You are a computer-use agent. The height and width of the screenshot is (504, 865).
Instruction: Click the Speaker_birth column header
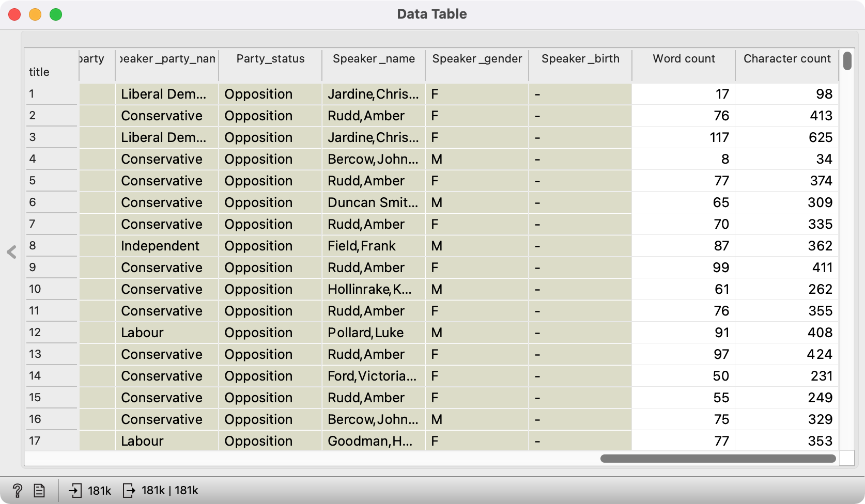580,59
